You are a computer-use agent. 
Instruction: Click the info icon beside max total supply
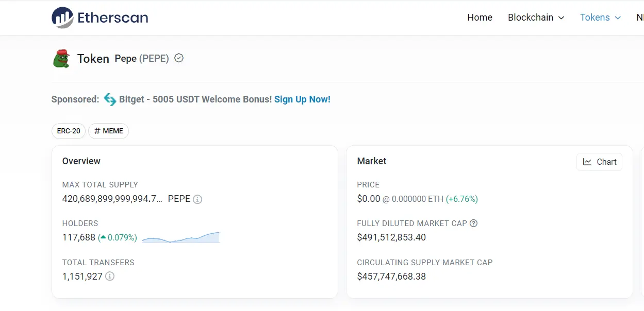pos(197,199)
